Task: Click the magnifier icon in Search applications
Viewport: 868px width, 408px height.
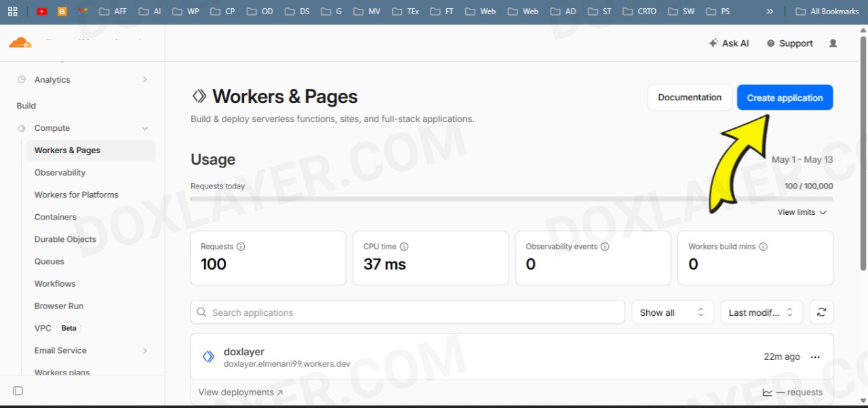Action: [x=201, y=312]
